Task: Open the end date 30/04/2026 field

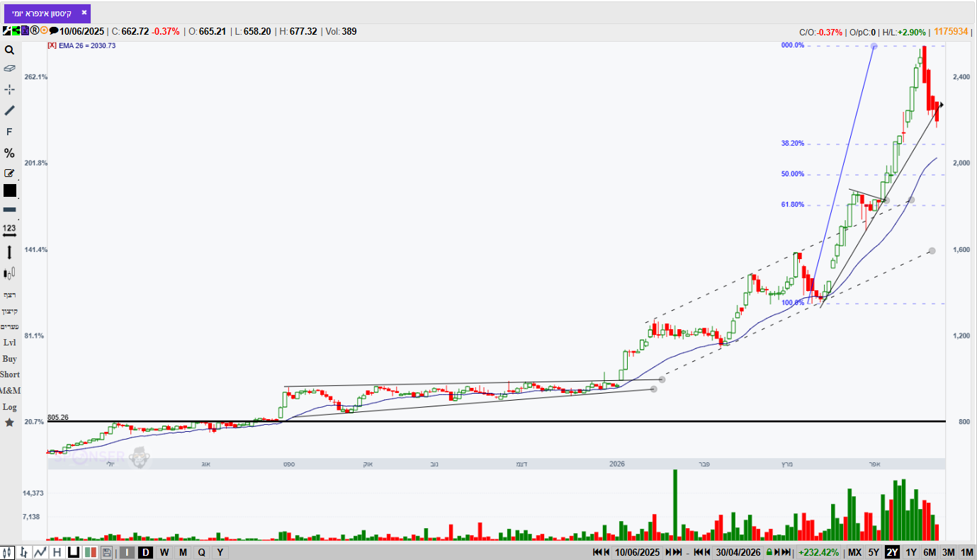Action: [x=738, y=552]
